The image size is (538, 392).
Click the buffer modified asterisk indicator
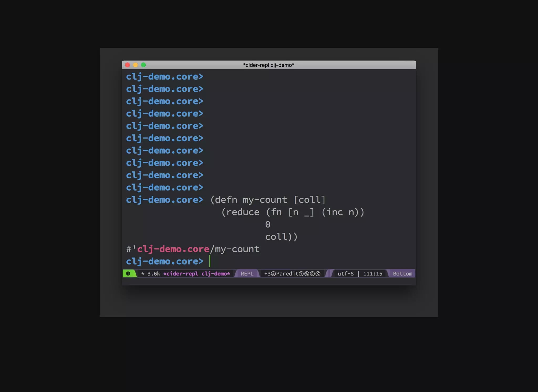pyautogui.click(x=143, y=274)
